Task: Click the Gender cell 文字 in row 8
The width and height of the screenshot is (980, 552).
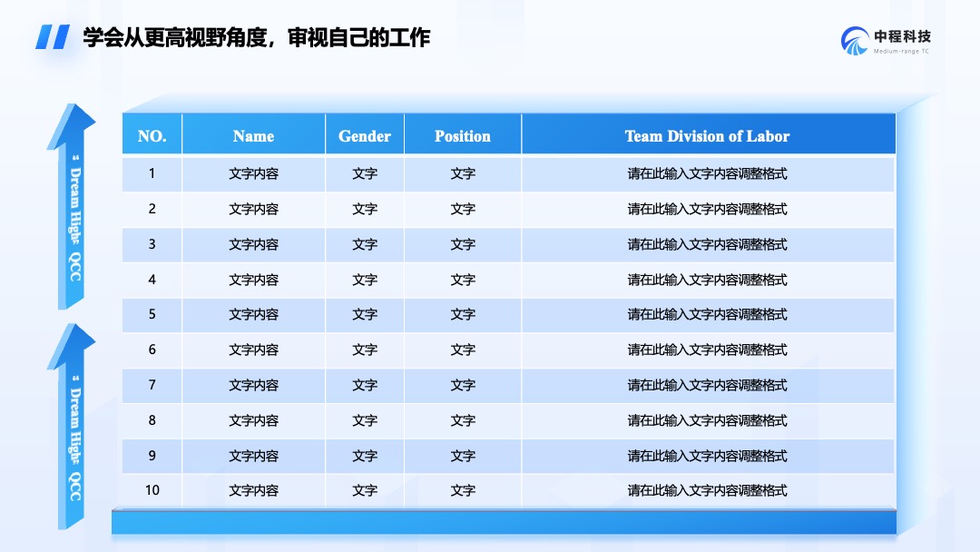Action: (x=365, y=420)
